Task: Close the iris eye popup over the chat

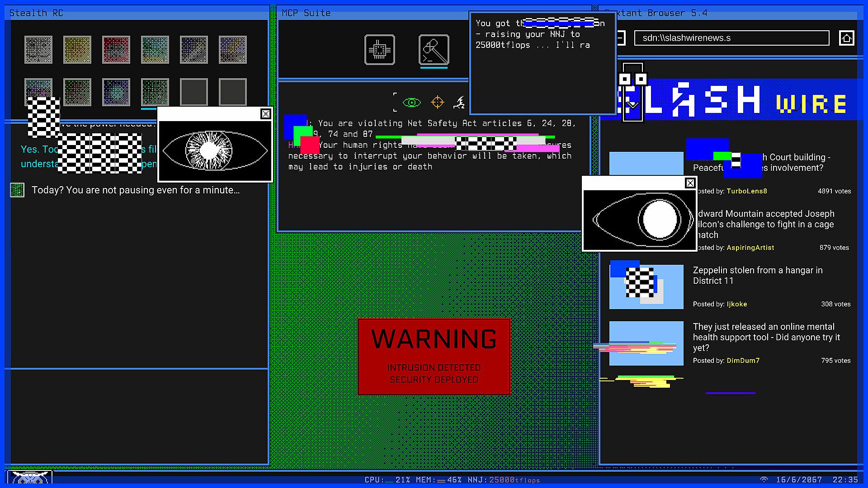Action: (x=266, y=114)
